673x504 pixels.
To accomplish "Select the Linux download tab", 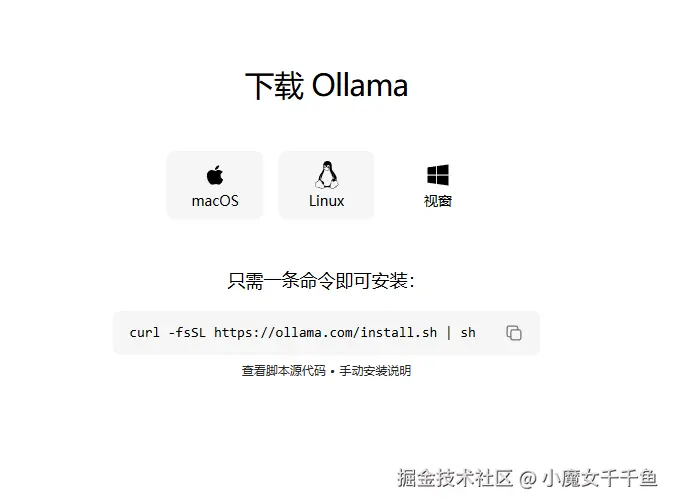I will click(x=326, y=185).
